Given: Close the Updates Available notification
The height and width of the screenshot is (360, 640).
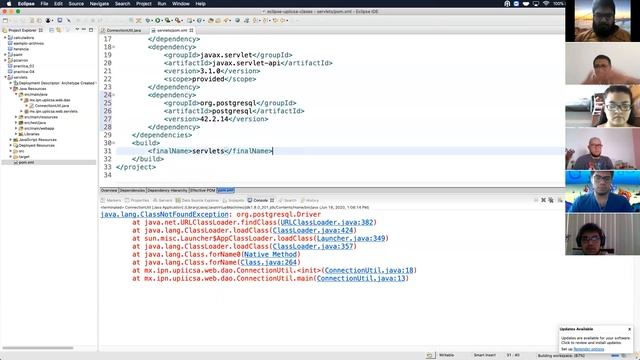Looking at the screenshot, I should coord(629,329).
